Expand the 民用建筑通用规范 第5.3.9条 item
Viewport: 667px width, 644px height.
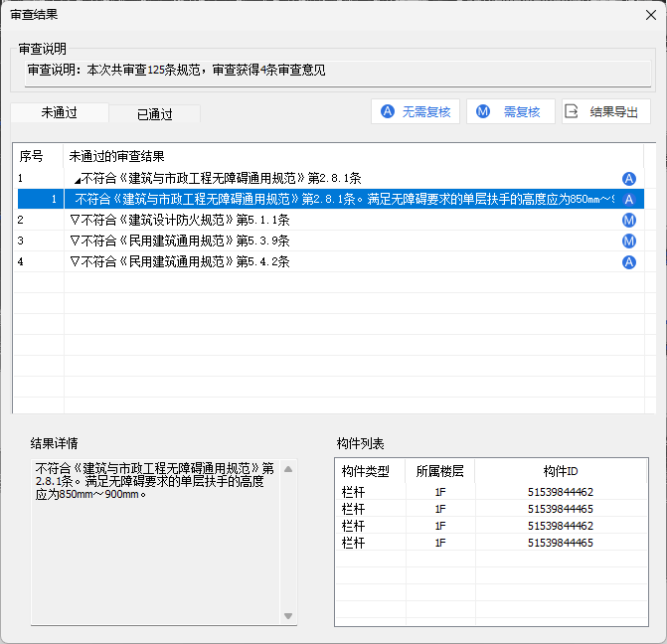(76, 241)
